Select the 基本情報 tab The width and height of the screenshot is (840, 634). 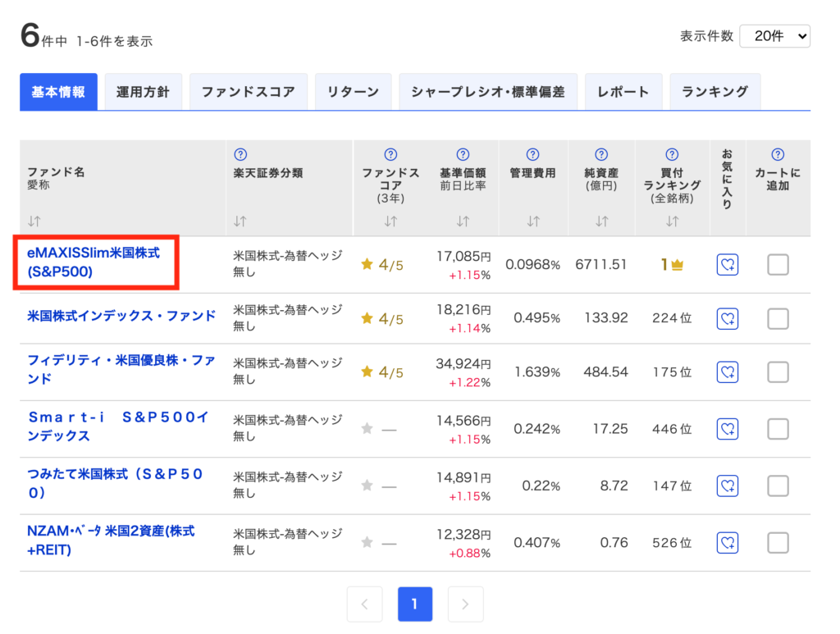58,92
